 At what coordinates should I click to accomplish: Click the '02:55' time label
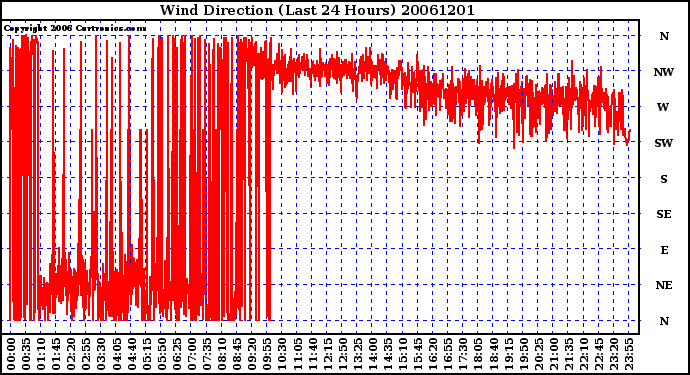86,354
